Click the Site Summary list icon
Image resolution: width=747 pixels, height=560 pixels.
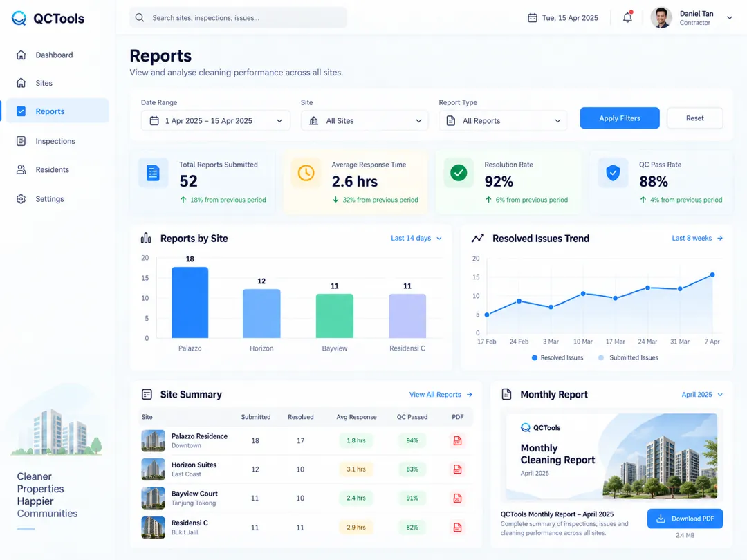147,394
